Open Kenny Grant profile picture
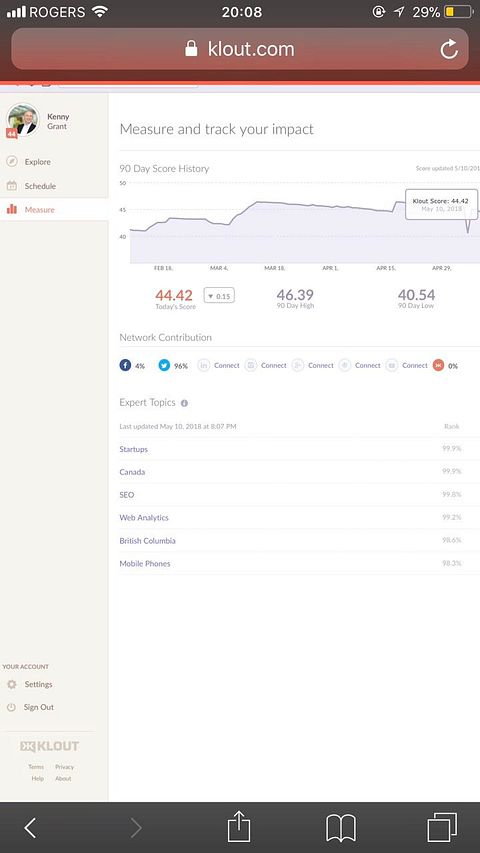 (x=22, y=119)
